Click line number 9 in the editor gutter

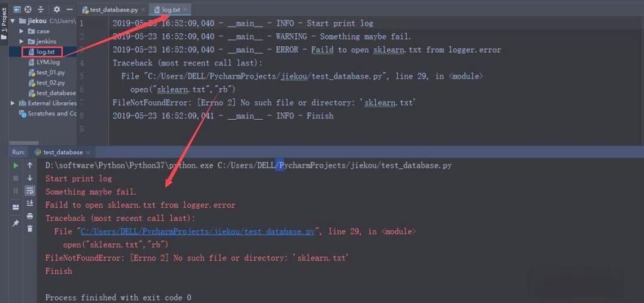[x=82, y=129]
